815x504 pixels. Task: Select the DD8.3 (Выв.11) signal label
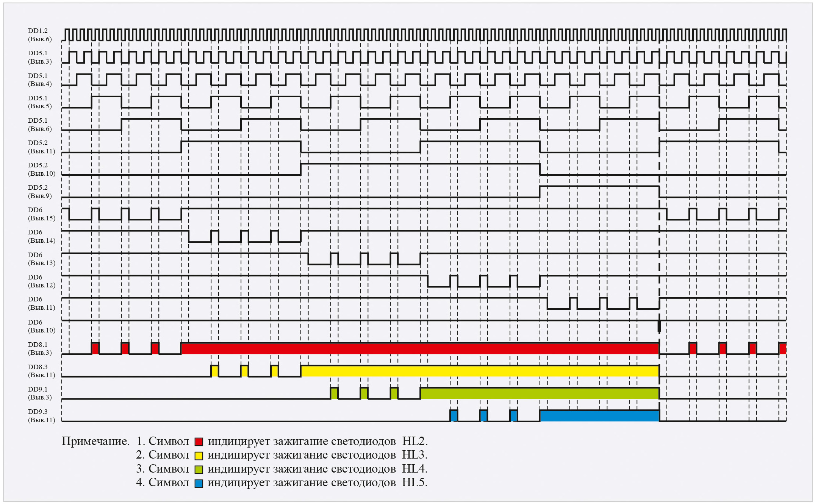[42, 371]
